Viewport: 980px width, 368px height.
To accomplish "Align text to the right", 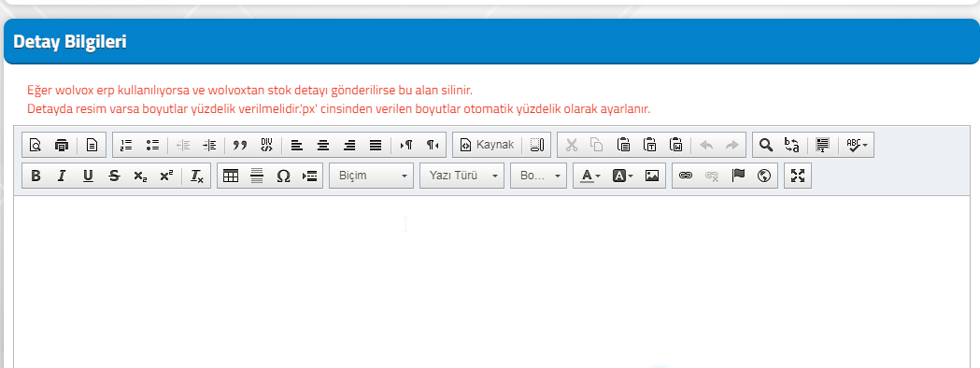I will pyautogui.click(x=349, y=145).
